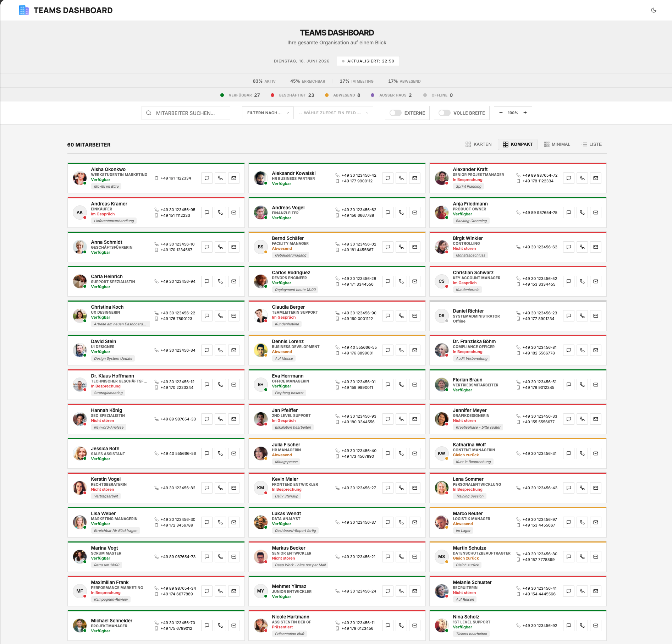Select Michael Schneider's name
Screen dimensions: 672x644
tap(111, 621)
